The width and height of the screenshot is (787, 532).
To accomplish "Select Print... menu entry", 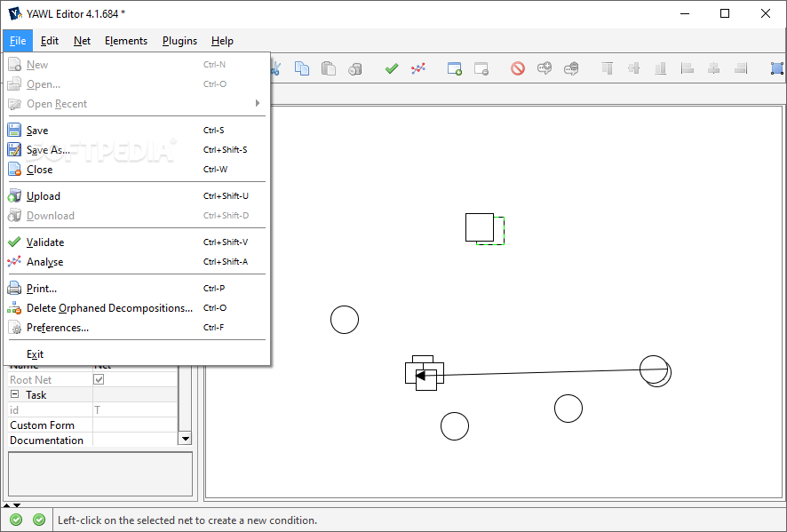I will click(137, 289).
